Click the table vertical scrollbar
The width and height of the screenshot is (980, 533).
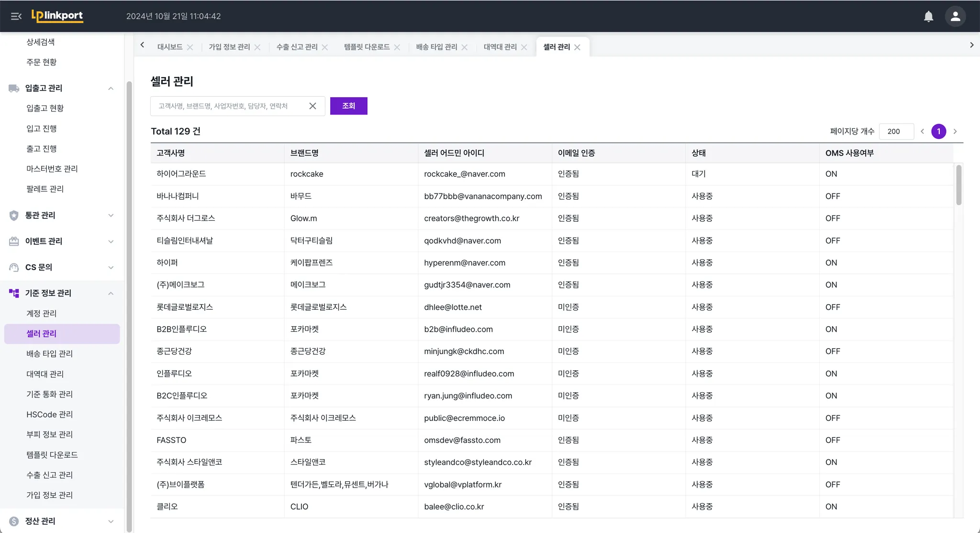click(x=958, y=185)
